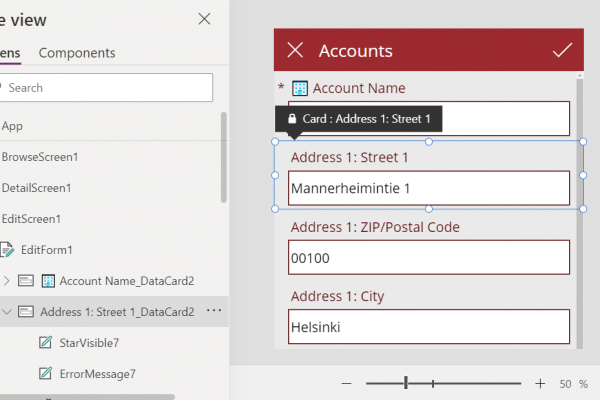Open more options for Street 1_DataCard2
The image size is (600, 400).
[x=214, y=310]
